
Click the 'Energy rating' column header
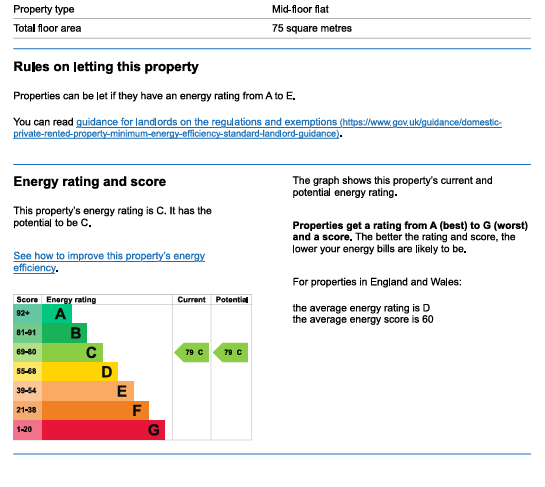[x=71, y=300]
